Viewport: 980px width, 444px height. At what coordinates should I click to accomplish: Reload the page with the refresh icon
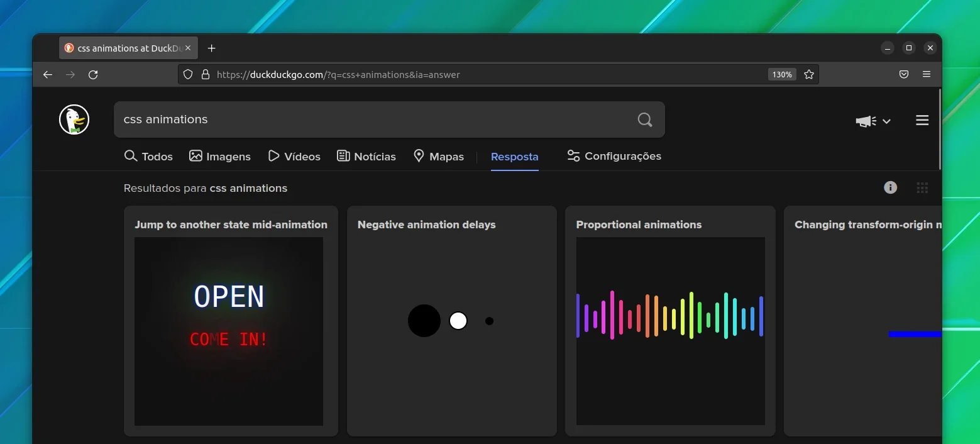coord(93,75)
